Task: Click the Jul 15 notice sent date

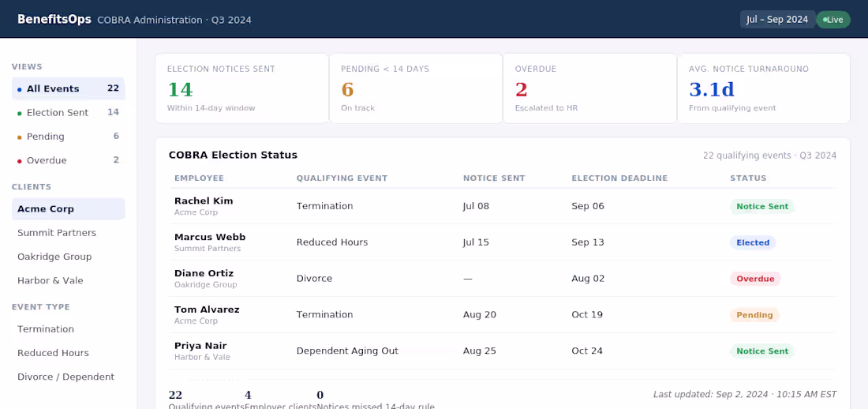Action: tap(476, 242)
